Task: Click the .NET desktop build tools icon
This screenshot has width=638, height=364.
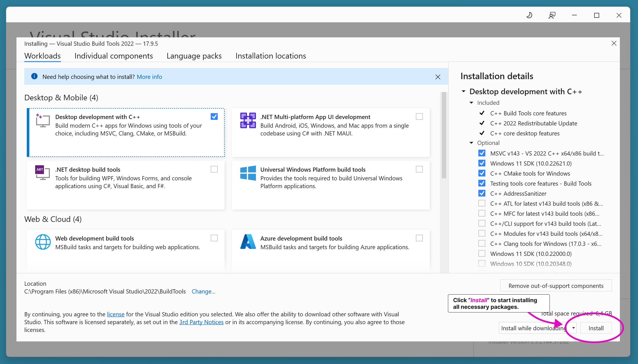Action: pyautogui.click(x=42, y=173)
